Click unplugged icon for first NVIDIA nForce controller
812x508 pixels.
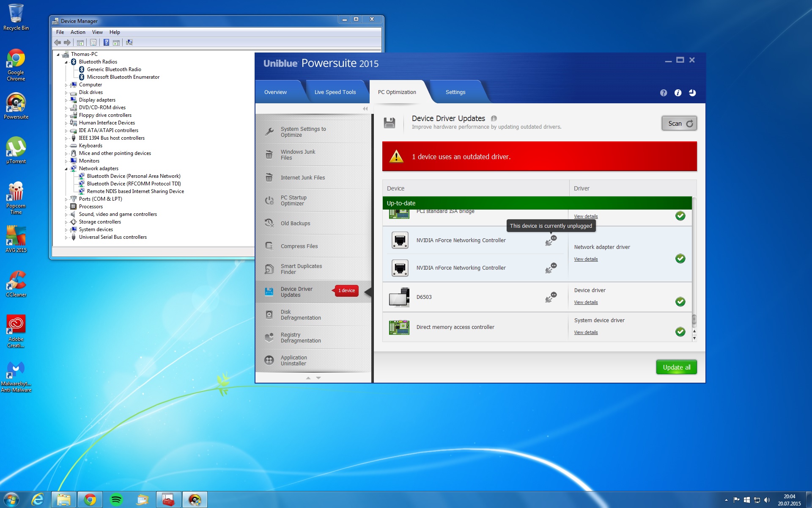click(551, 240)
